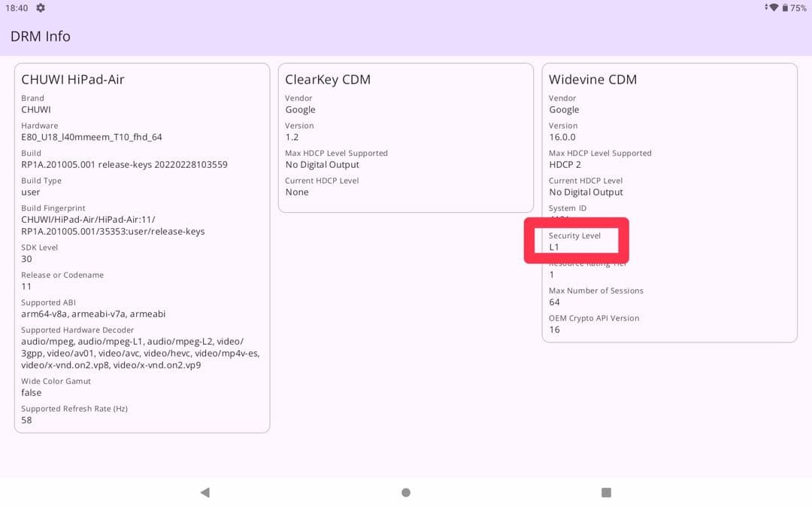The height and width of the screenshot is (508, 812).
Task: Tap the OEM Crypto API Version label
Action: click(594, 318)
